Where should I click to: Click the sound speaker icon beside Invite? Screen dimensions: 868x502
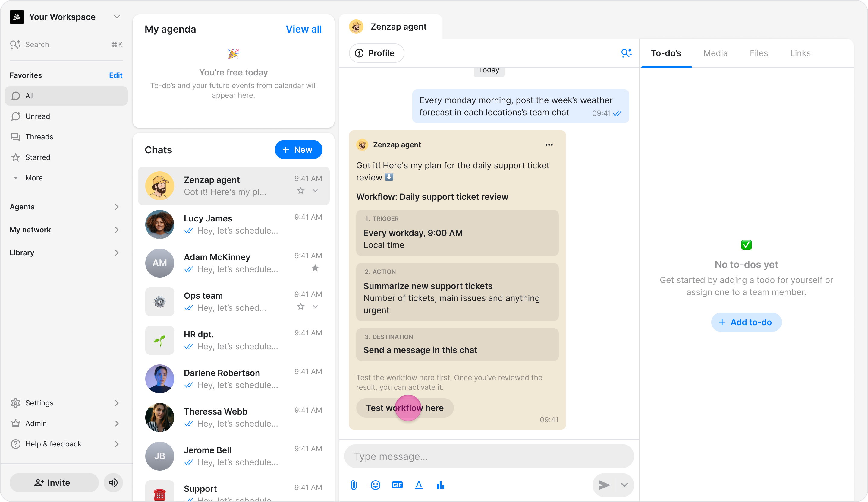click(x=113, y=482)
